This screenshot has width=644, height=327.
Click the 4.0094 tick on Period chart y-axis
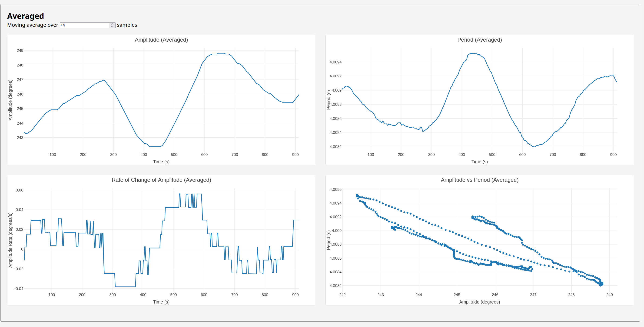[335, 62]
